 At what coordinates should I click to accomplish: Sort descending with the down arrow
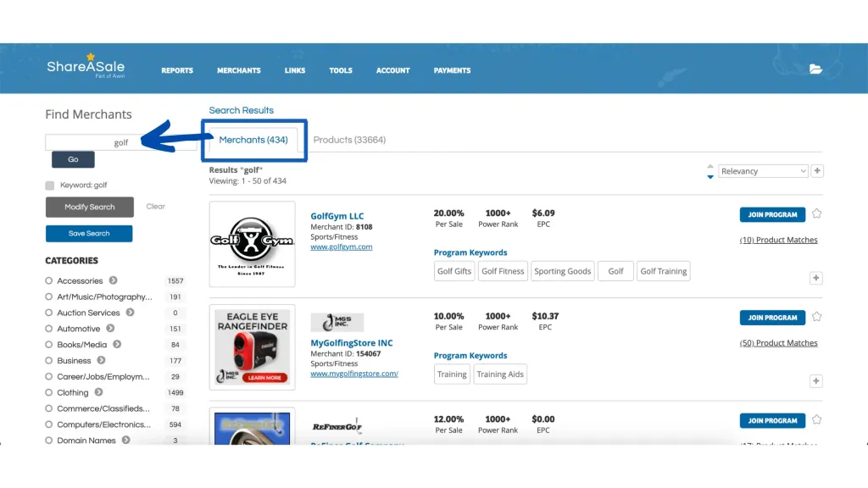[710, 177]
